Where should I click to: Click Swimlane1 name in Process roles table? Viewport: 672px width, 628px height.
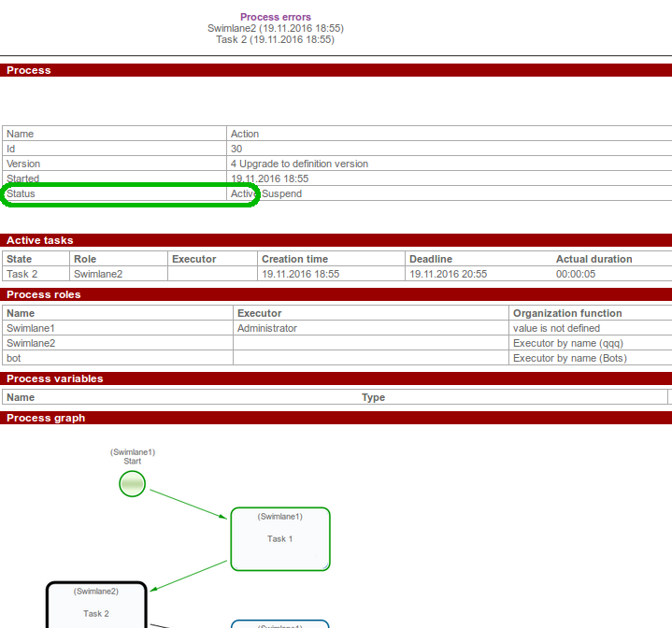(31, 328)
